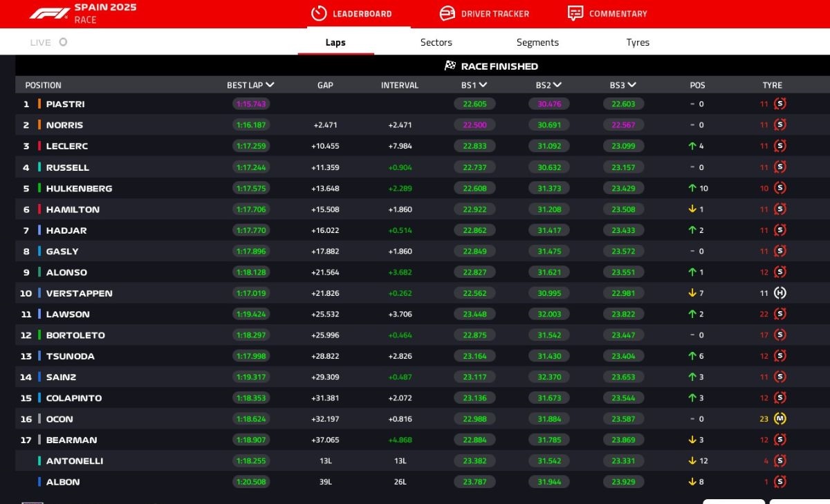This screenshot has width=830, height=504.
Task: Expand the BS1 column dropdown
Action: click(x=483, y=85)
